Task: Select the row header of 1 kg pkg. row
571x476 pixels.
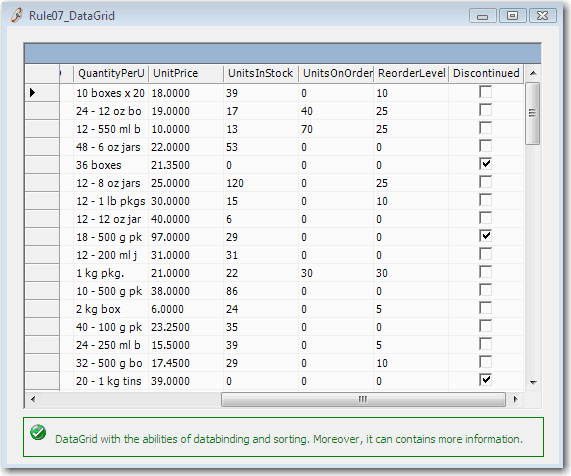Action: [x=42, y=273]
